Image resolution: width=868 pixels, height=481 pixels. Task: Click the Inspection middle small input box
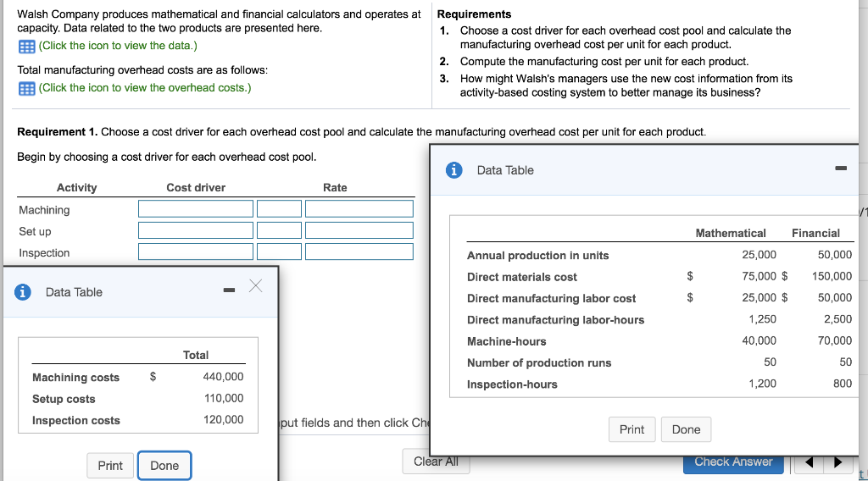(279, 252)
